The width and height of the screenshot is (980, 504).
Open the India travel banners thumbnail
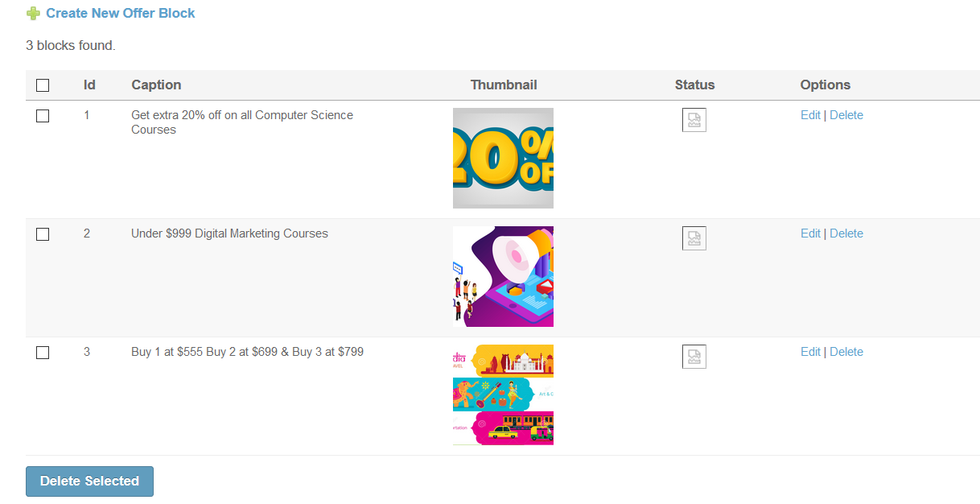[503, 395]
